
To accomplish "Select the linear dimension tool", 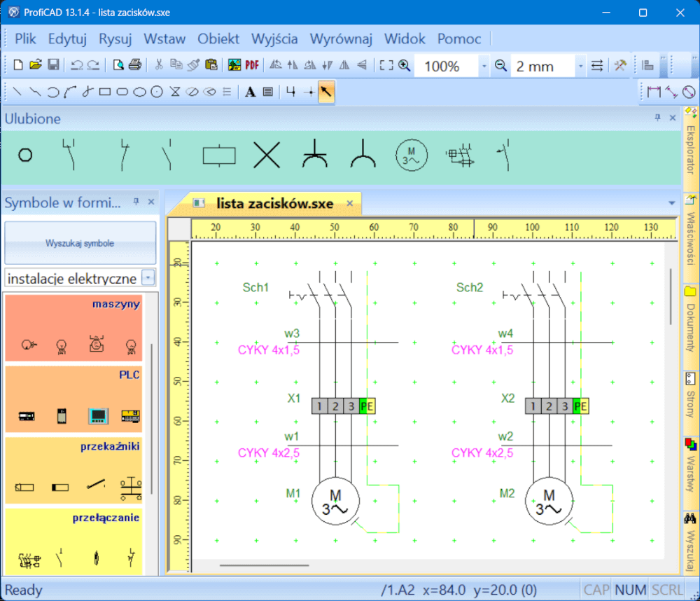I will [654, 92].
